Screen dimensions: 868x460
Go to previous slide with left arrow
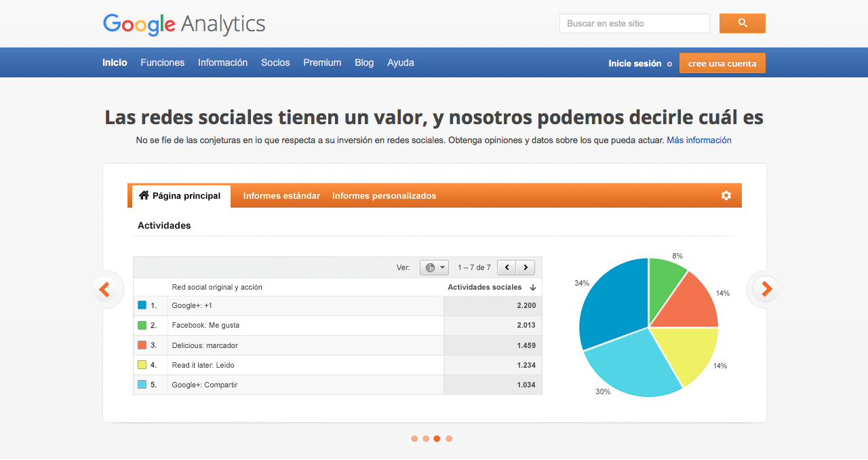pyautogui.click(x=105, y=290)
